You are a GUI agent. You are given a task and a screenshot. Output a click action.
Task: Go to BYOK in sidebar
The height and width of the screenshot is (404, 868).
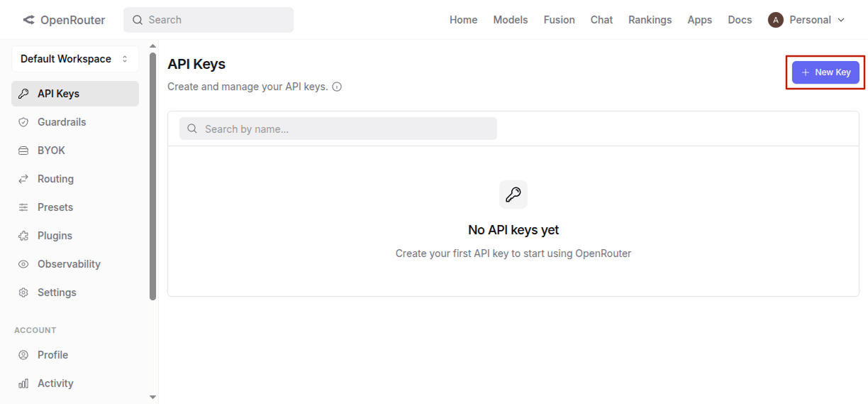(75, 151)
